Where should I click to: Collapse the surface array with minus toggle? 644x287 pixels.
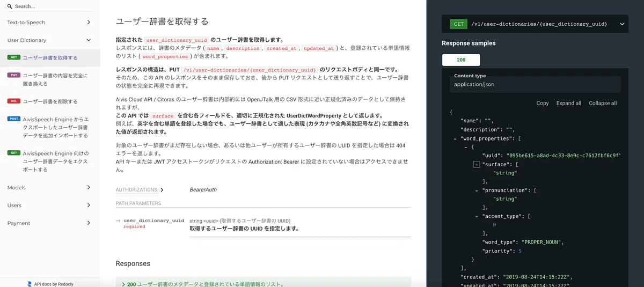[x=477, y=164]
